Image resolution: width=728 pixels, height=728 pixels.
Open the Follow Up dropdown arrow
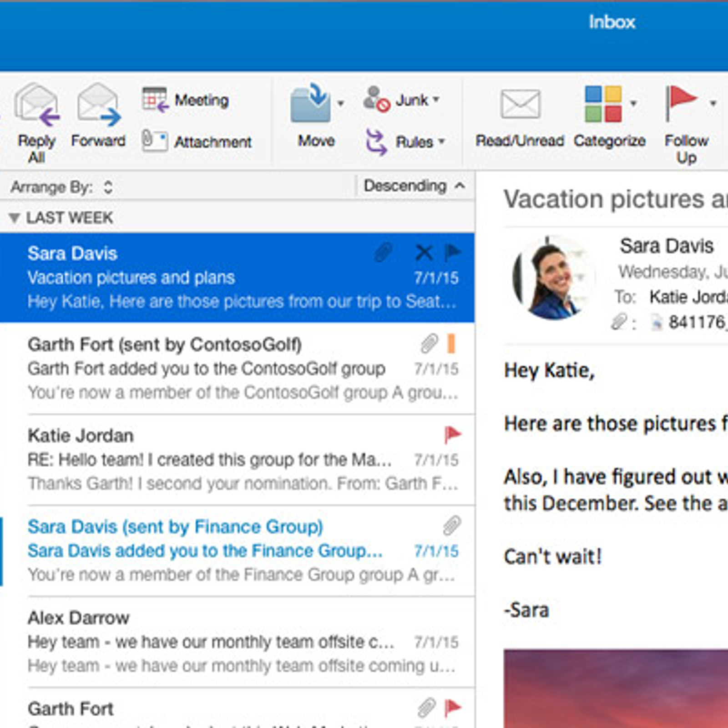click(713, 103)
